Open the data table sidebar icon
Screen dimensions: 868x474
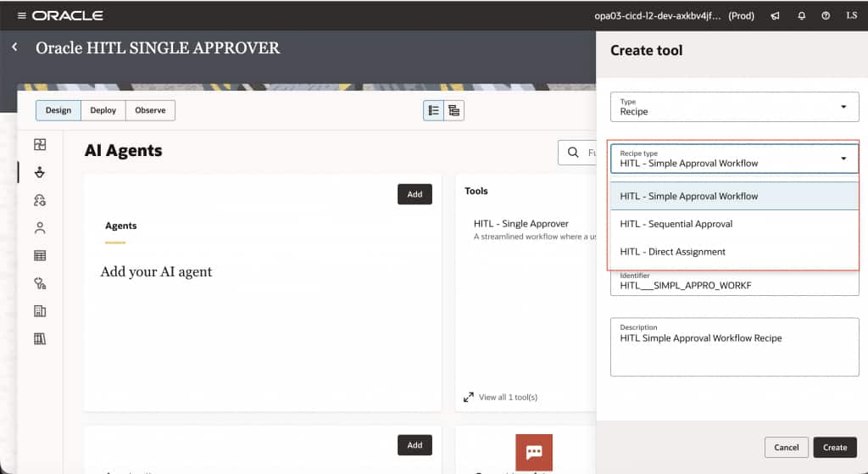coord(40,255)
